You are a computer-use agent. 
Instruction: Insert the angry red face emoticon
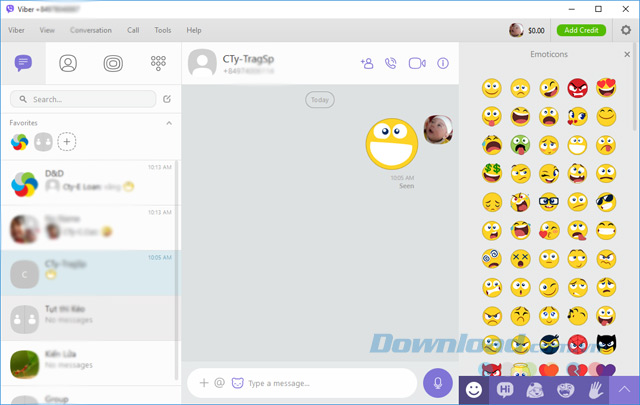click(x=578, y=88)
